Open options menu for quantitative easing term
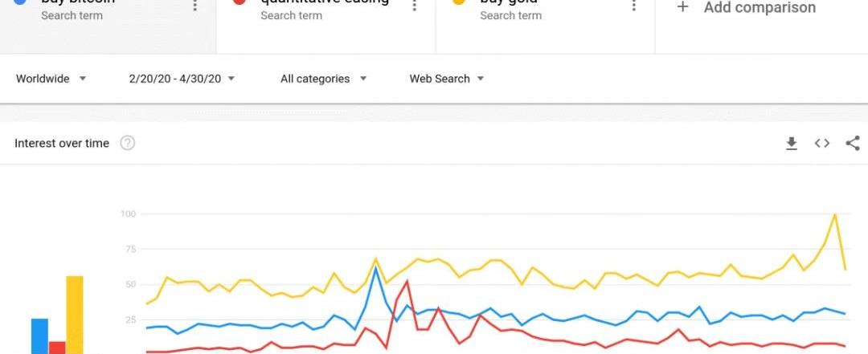This screenshot has width=868, height=354. pyautogui.click(x=414, y=6)
